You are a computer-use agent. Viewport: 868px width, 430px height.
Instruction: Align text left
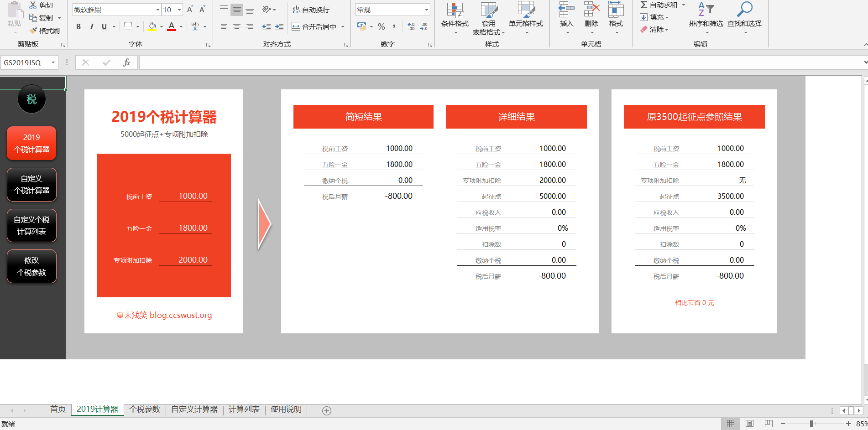coord(224,26)
